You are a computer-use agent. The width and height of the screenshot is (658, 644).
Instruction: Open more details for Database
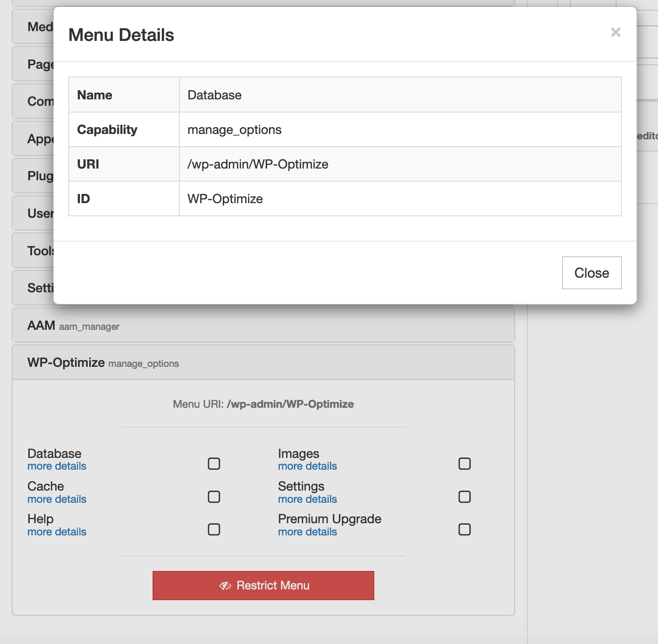(57, 466)
